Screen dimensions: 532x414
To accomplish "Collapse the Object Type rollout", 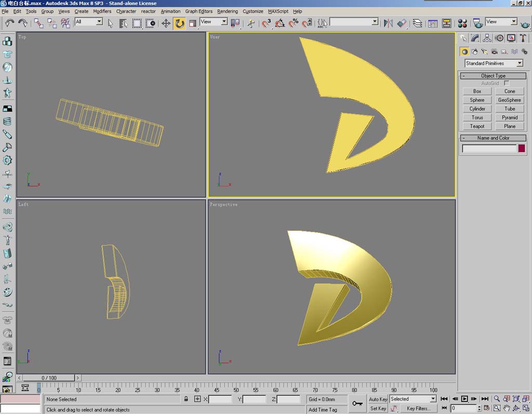I will click(493, 76).
